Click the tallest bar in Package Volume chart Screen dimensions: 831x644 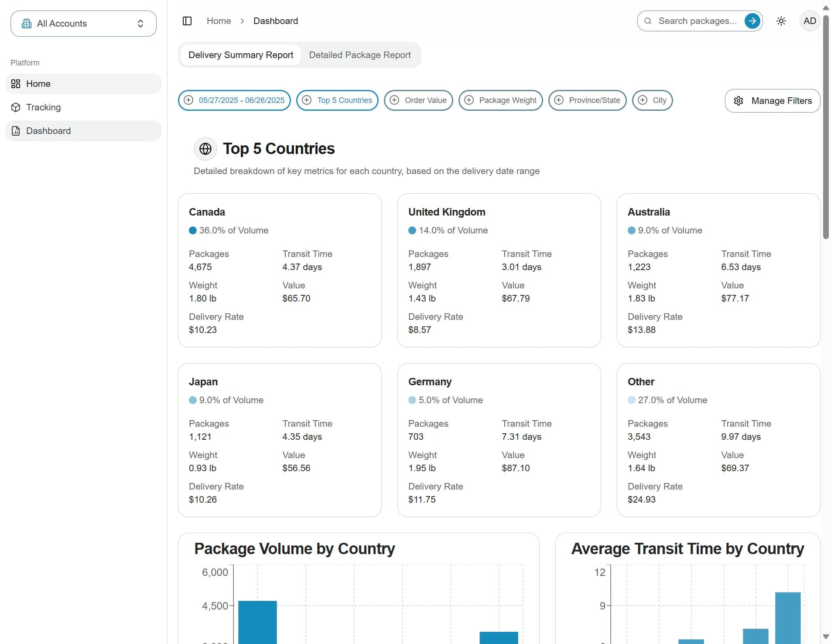[257, 622]
